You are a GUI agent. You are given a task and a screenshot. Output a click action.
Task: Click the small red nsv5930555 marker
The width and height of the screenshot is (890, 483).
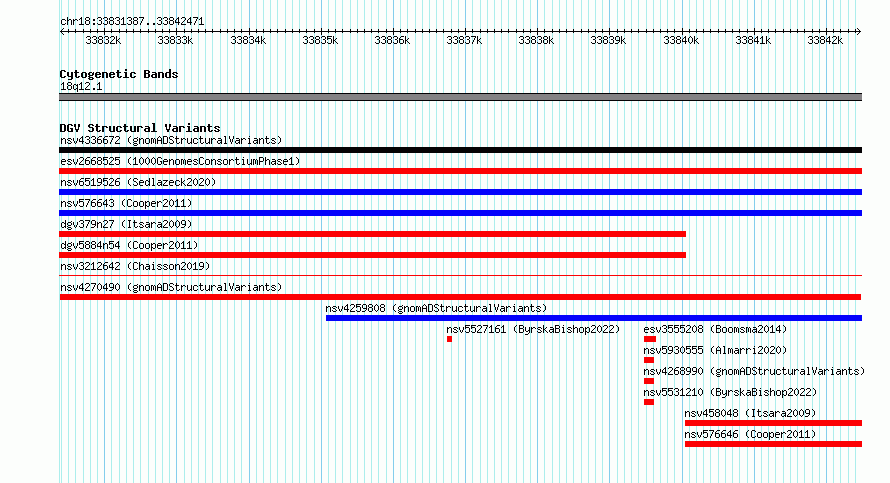[649, 360]
